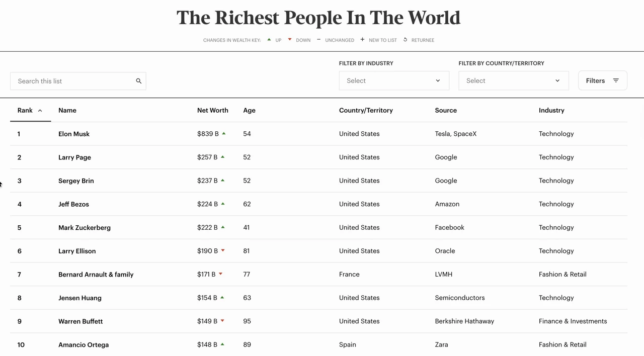Image resolution: width=644 pixels, height=356 pixels.
Task: Click the Returnee icon in the wealth key
Action: (406, 40)
